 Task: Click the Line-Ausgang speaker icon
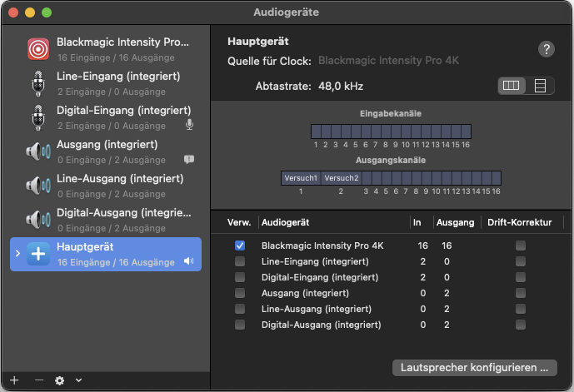[38, 186]
